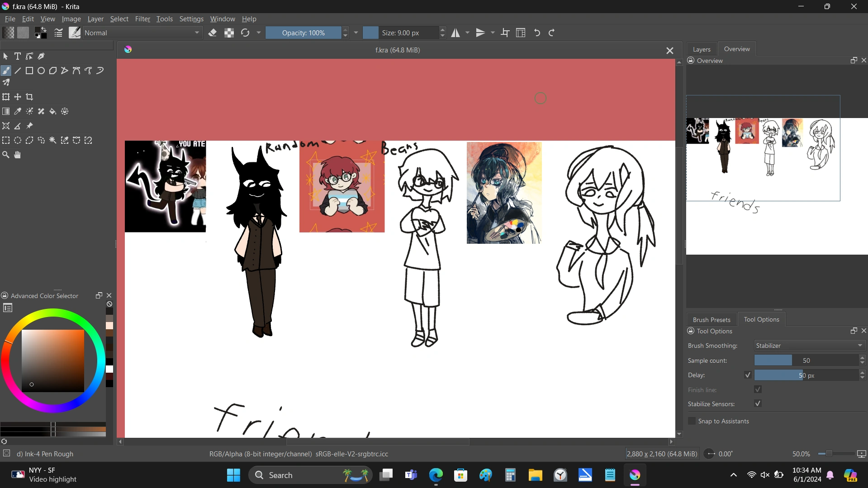Click the Undo button in the toolbar
868x488 pixels.
pyautogui.click(x=536, y=33)
